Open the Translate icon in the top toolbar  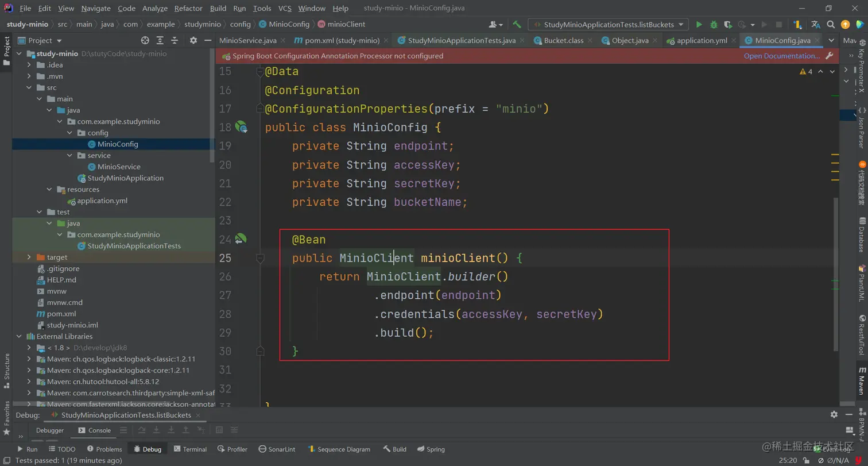(815, 25)
